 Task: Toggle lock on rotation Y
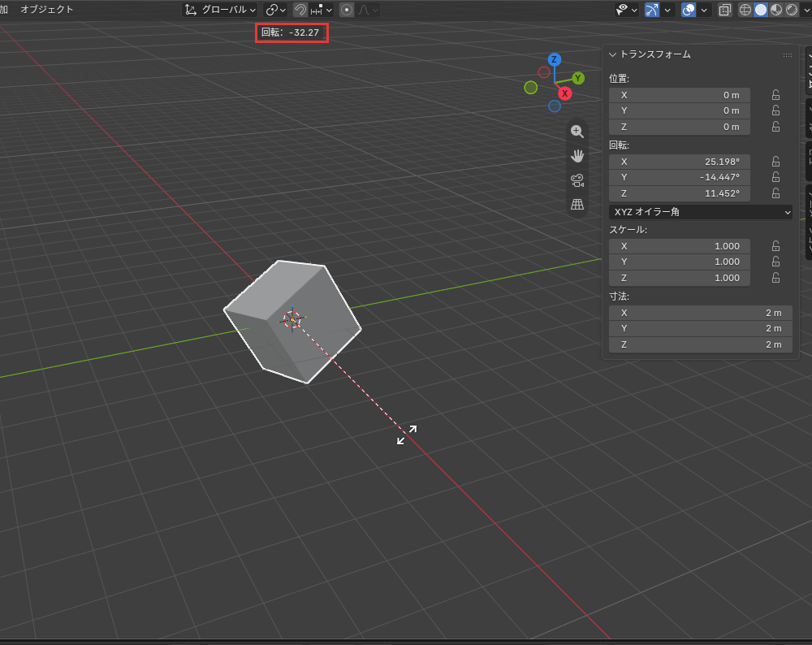tap(775, 177)
